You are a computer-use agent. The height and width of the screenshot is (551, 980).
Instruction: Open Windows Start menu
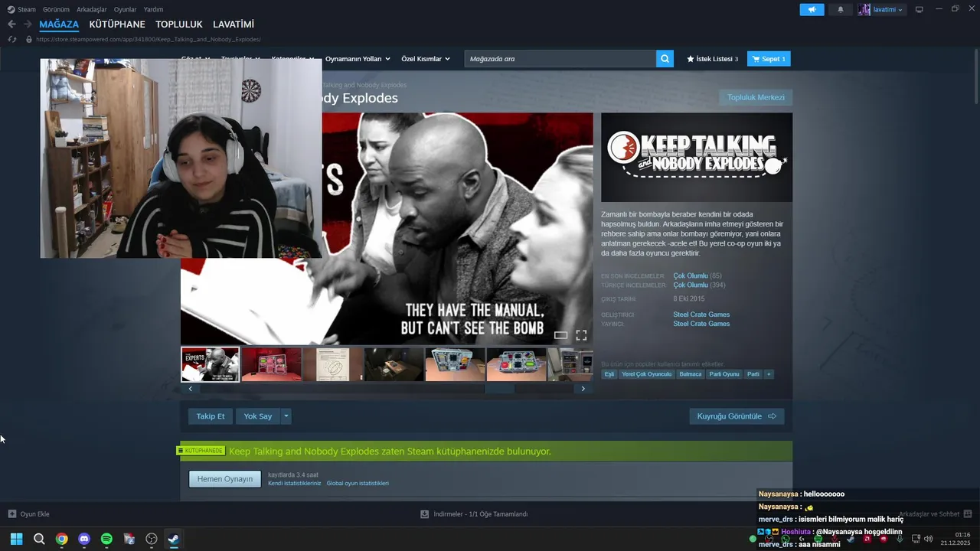point(16,539)
